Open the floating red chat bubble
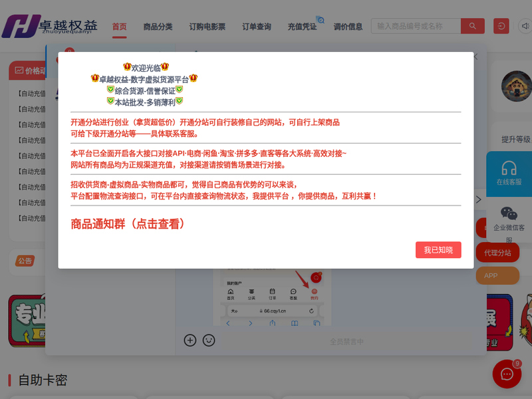Image resolution: width=532 pixels, height=399 pixels. tap(507, 374)
